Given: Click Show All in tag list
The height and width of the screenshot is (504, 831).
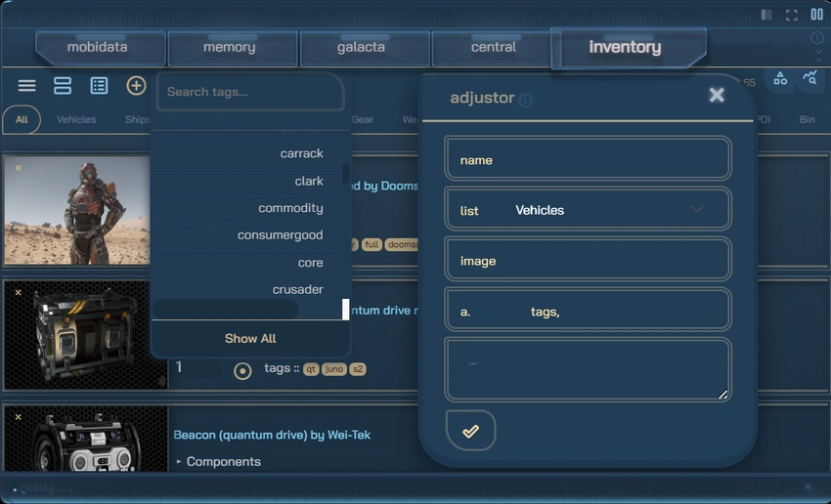Looking at the screenshot, I should coord(250,338).
